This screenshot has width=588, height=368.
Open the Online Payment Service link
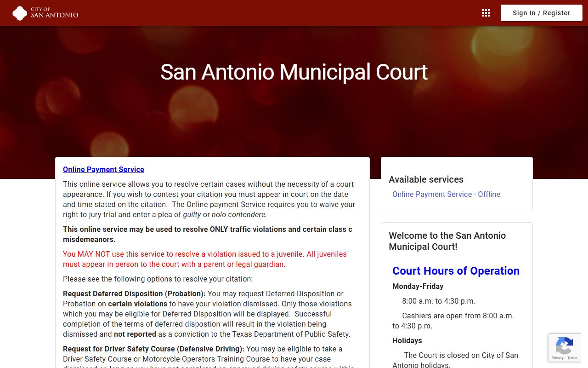[103, 169]
